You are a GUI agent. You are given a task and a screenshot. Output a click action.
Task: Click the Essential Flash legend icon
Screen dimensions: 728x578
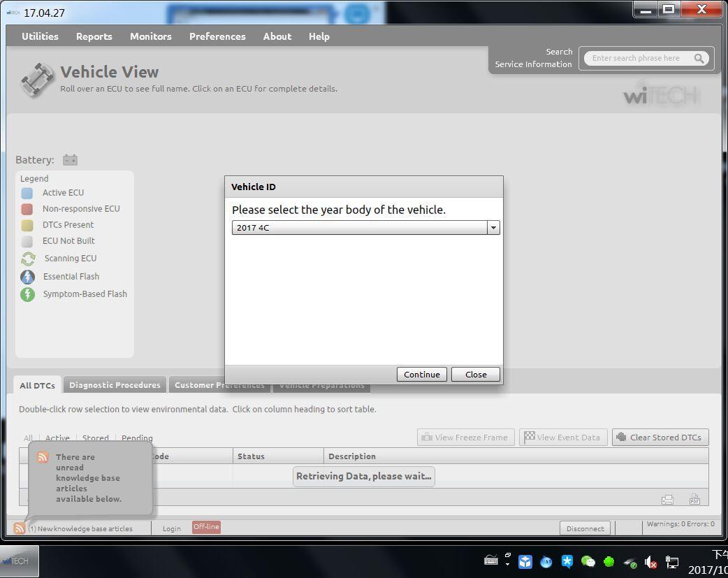click(28, 276)
